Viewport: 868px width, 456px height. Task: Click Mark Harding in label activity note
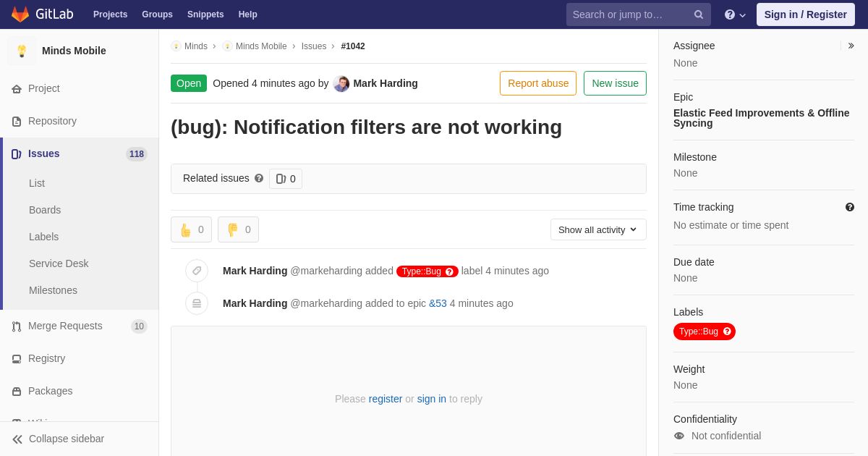point(255,271)
